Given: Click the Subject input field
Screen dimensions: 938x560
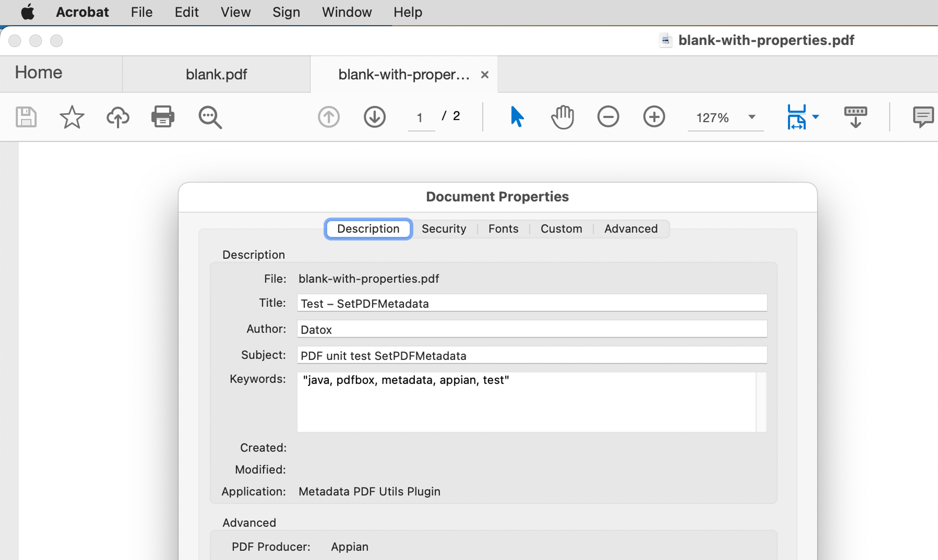Looking at the screenshot, I should coord(532,355).
